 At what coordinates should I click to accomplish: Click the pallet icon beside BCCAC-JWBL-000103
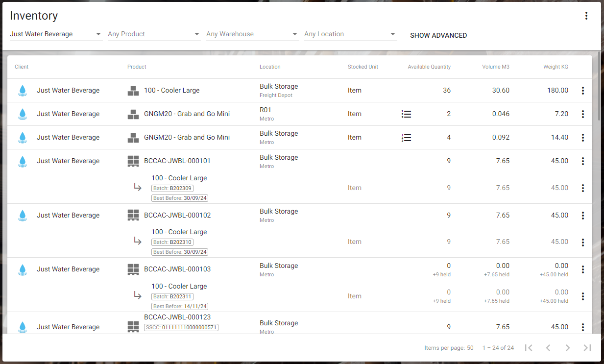click(133, 269)
